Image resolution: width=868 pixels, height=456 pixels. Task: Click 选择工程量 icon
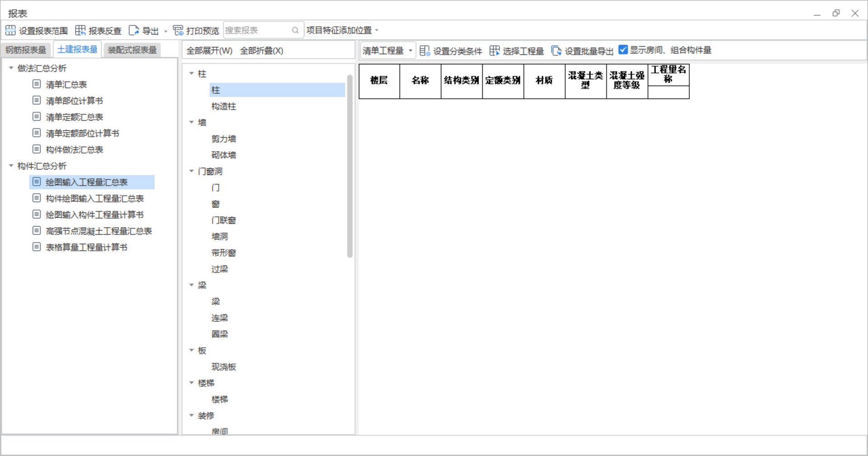click(x=495, y=51)
